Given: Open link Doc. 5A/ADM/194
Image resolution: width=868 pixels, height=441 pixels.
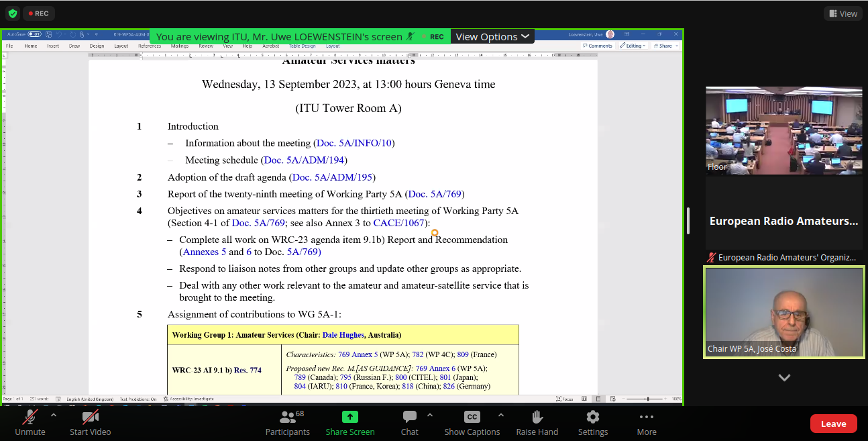Looking at the screenshot, I should tap(305, 160).
